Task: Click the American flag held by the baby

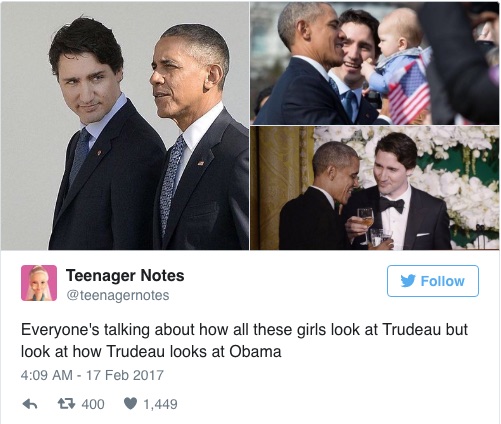Action: (409, 91)
